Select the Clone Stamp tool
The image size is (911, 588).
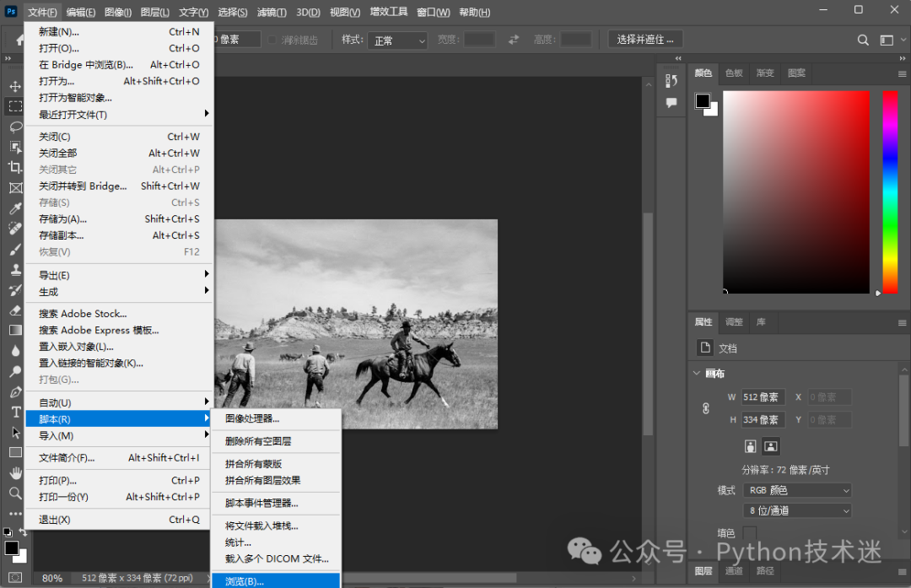tap(15, 270)
